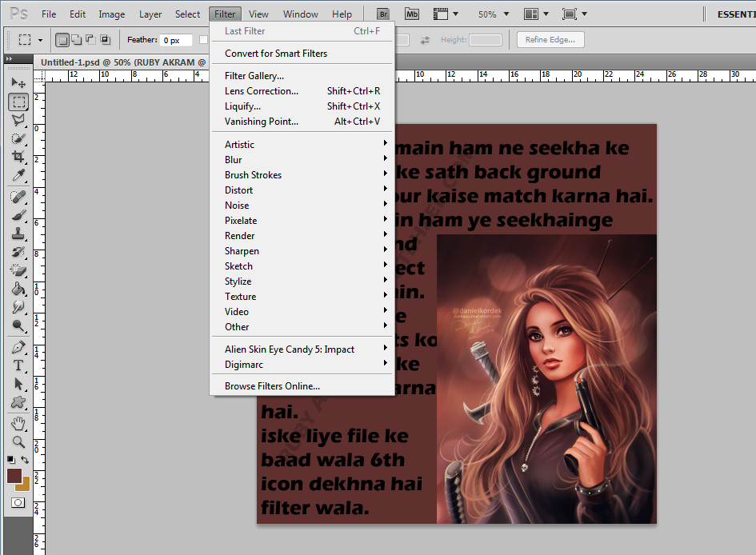Image resolution: width=756 pixels, height=555 pixels.
Task: Click the Refine Edge button
Action: (550, 39)
